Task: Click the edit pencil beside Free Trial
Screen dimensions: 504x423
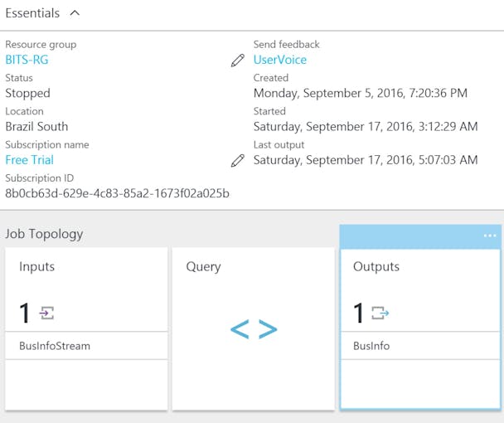Action: [238, 160]
